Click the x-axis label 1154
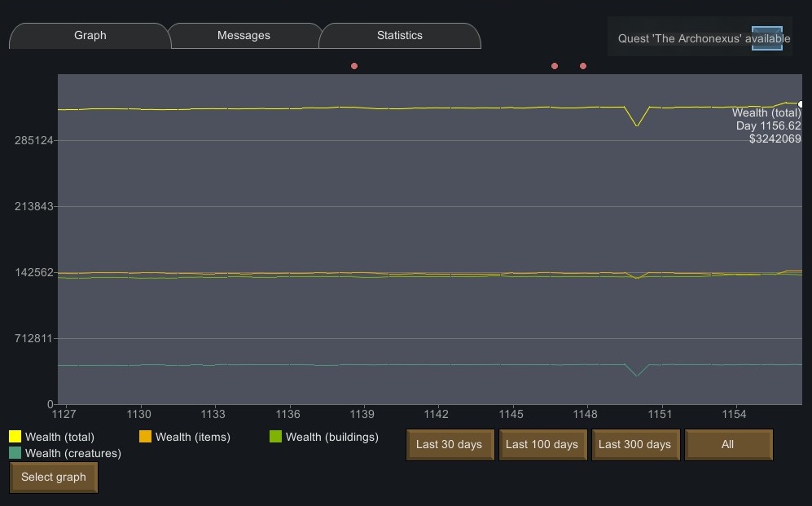 click(735, 414)
